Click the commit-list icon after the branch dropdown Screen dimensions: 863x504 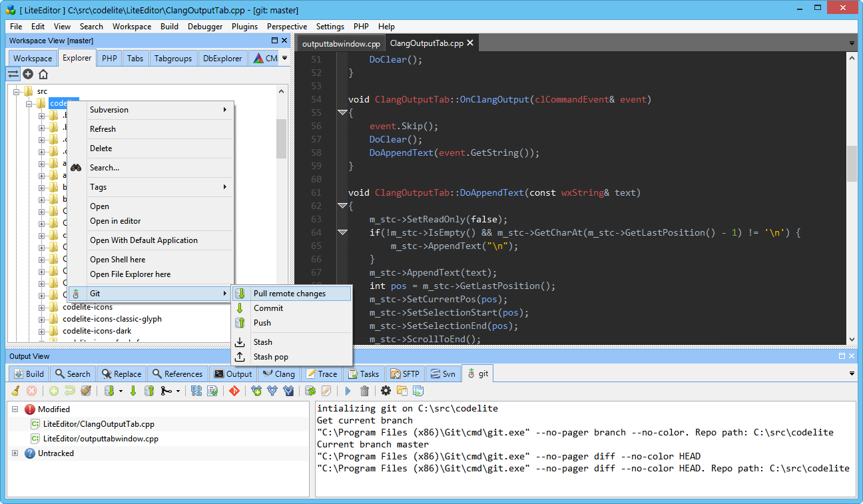pyautogui.click(x=196, y=391)
